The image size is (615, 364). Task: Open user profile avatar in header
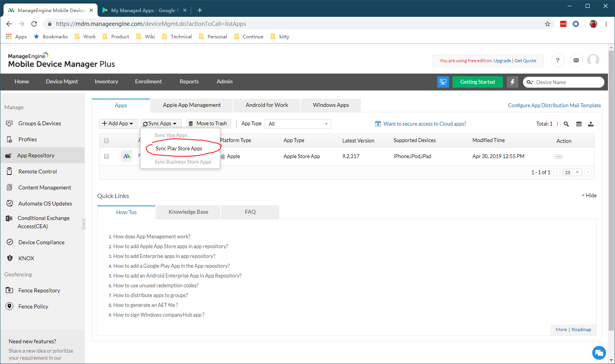tap(593, 60)
